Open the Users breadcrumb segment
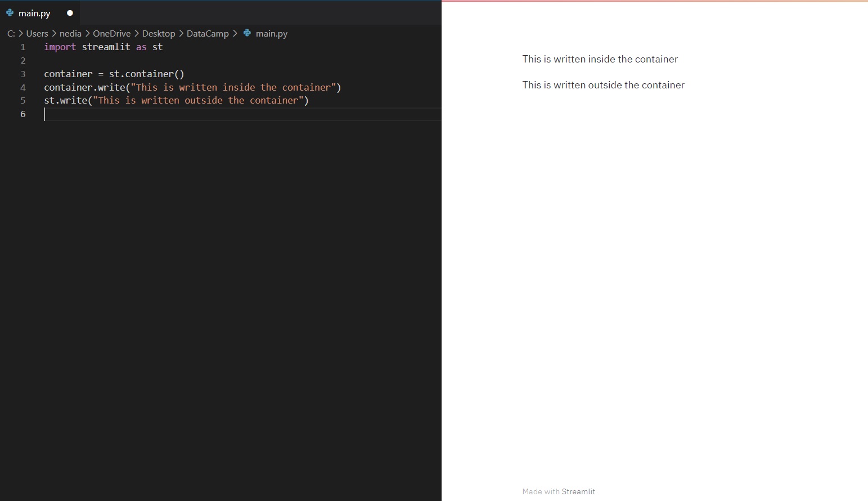This screenshot has width=868, height=501. point(37,34)
